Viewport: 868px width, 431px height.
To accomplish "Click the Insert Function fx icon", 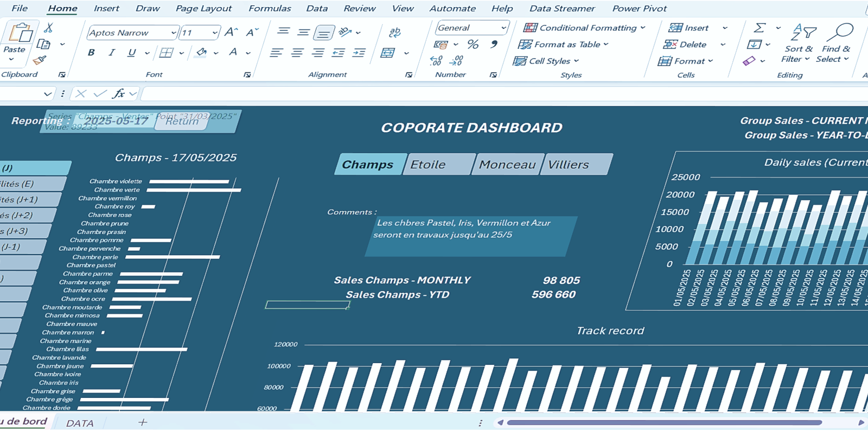I will coord(118,94).
